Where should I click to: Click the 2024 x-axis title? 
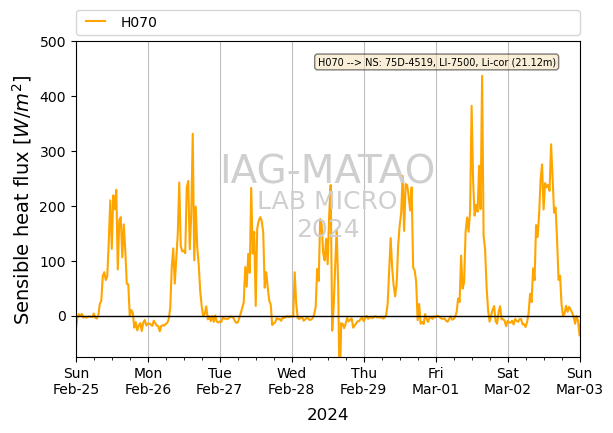click(328, 415)
